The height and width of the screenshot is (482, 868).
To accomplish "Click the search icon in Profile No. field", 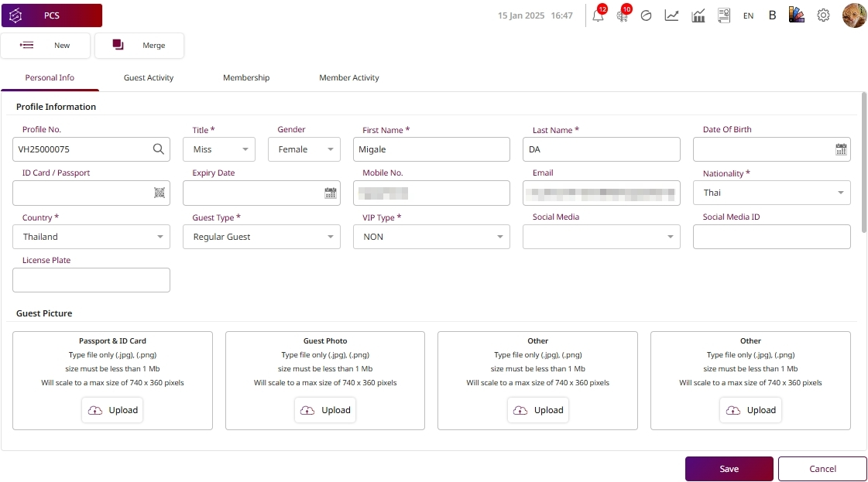I will [158, 149].
